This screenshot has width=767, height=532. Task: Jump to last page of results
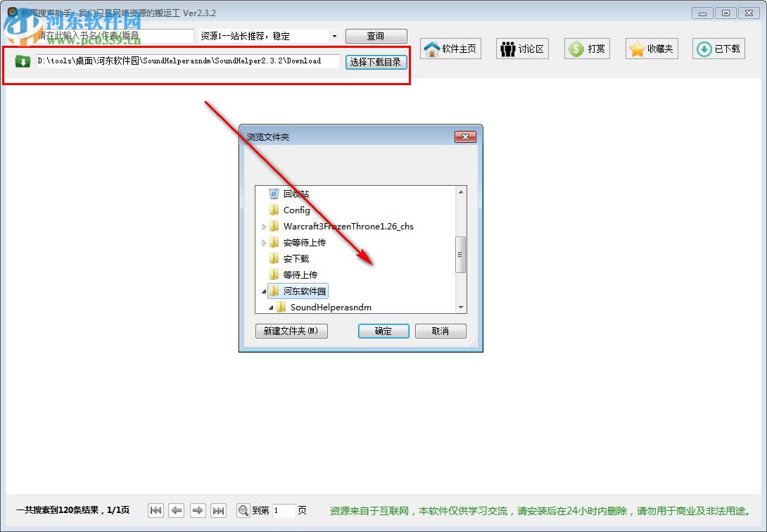click(219, 510)
